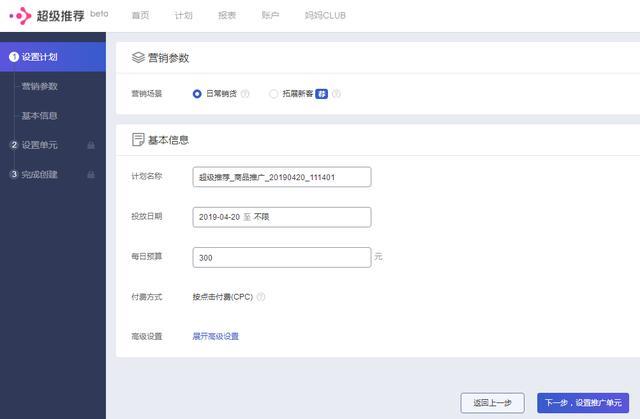Click lock icon beside 完成创建

pyautogui.click(x=91, y=175)
